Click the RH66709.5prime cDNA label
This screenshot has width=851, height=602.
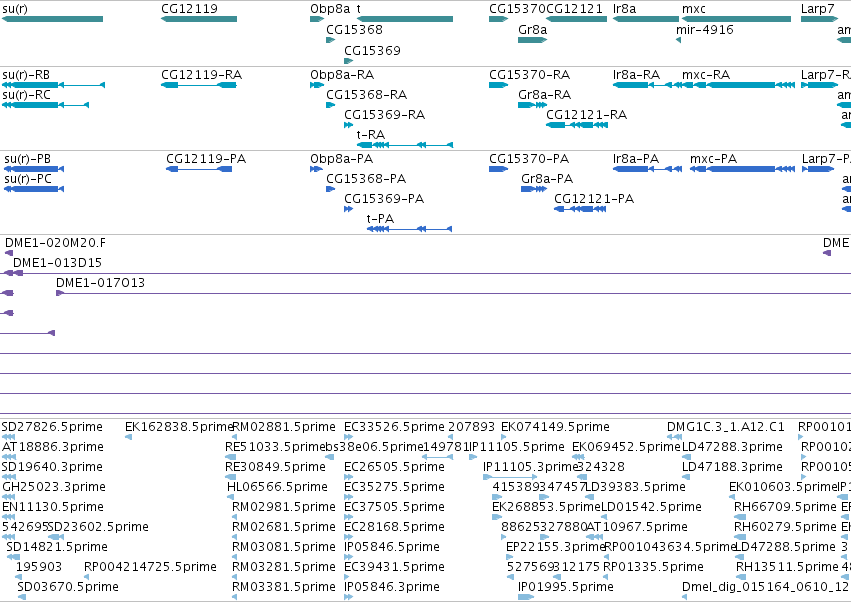(785, 507)
